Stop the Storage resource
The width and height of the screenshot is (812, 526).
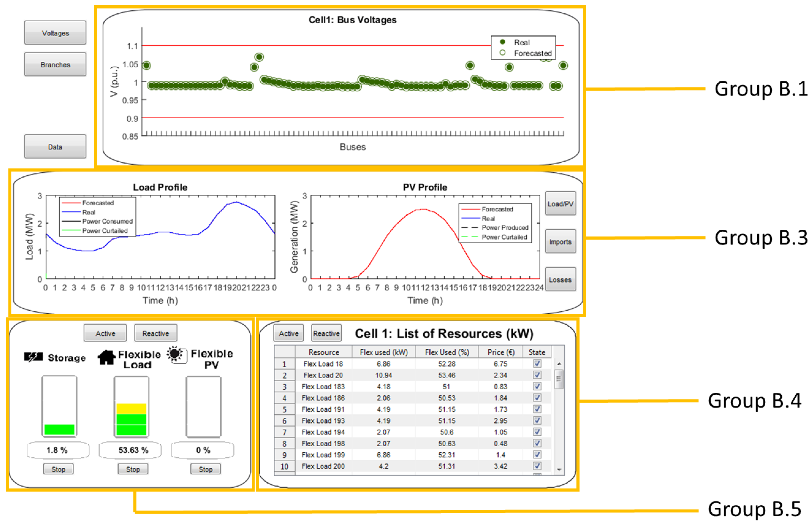(58, 469)
